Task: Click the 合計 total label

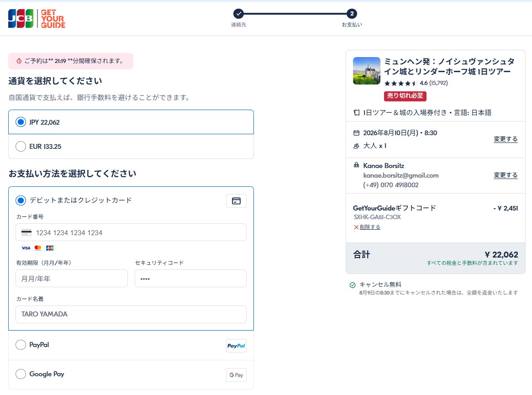Action: coord(362,254)
